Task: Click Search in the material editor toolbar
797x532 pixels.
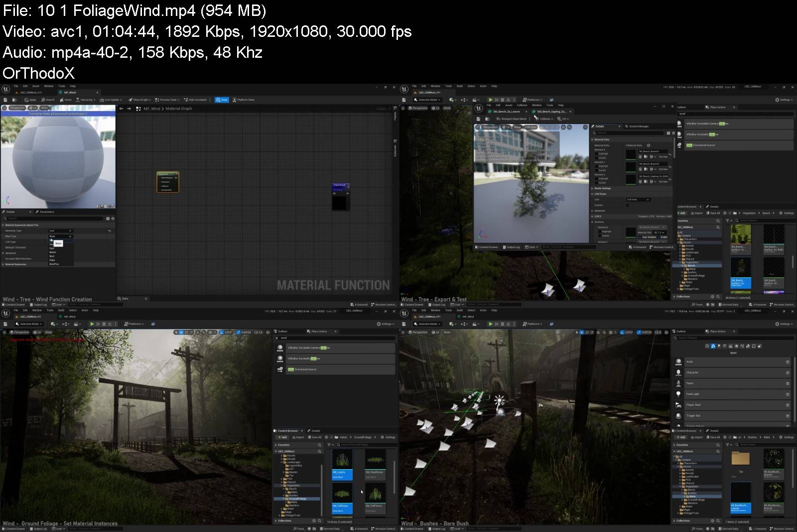Action: (48, 100)
